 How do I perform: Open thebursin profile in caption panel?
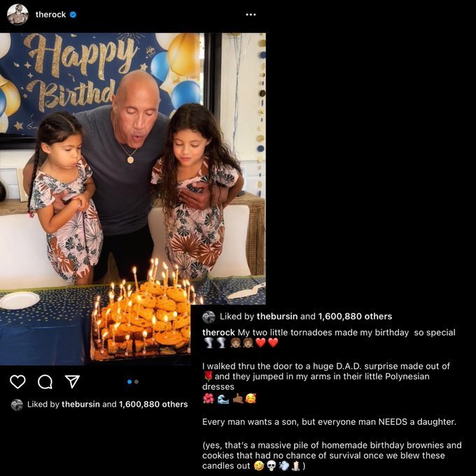click(277, 316)
